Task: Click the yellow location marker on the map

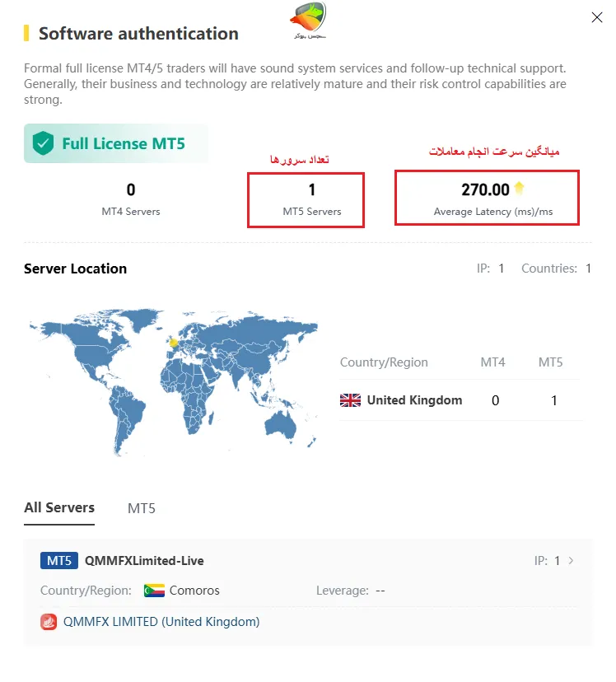Action: (171, 340)
